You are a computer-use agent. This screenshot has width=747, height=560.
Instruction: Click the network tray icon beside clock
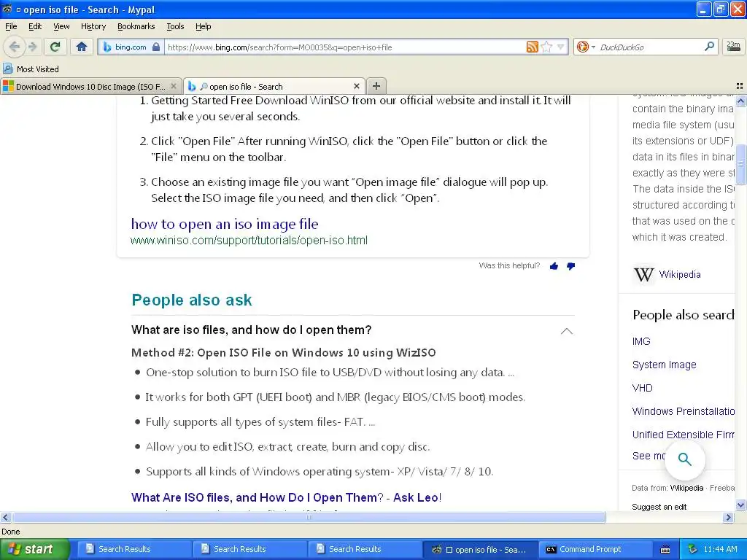tap(692, 549)
